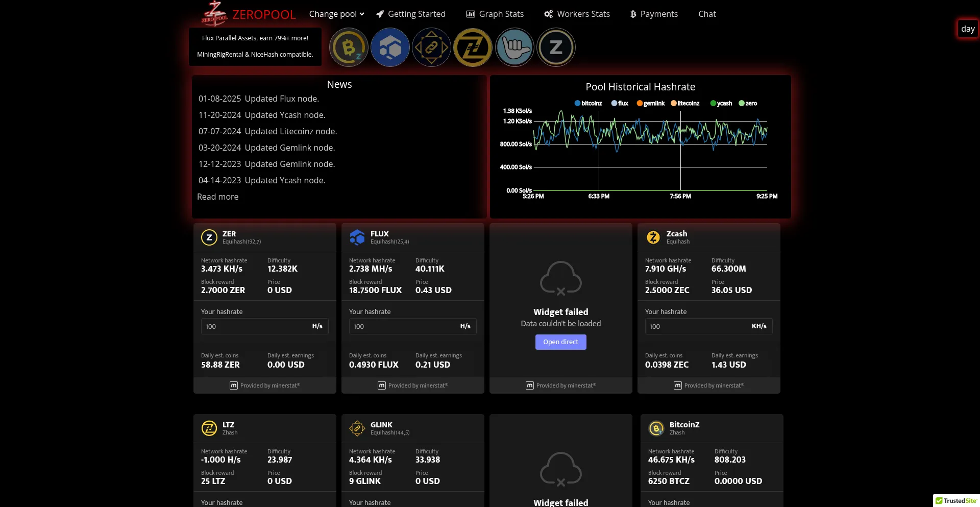Go to Workers Stats
The height and width of the screenshot is (507, 980).
577,14
